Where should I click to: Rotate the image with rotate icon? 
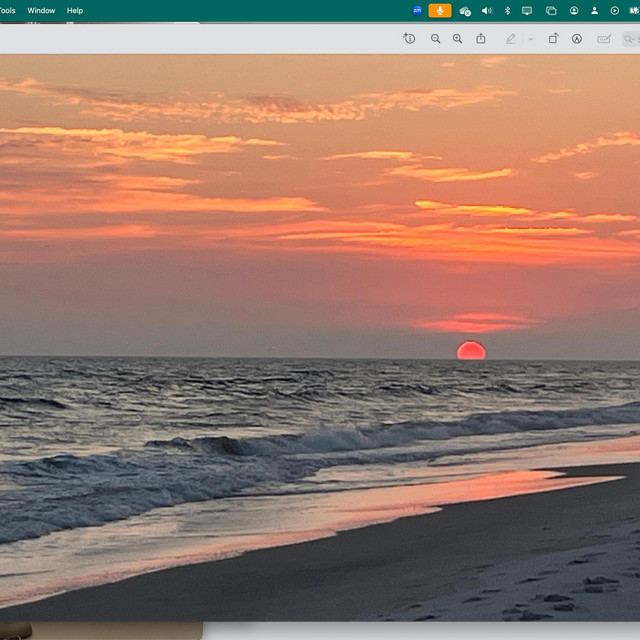point(553,39)
